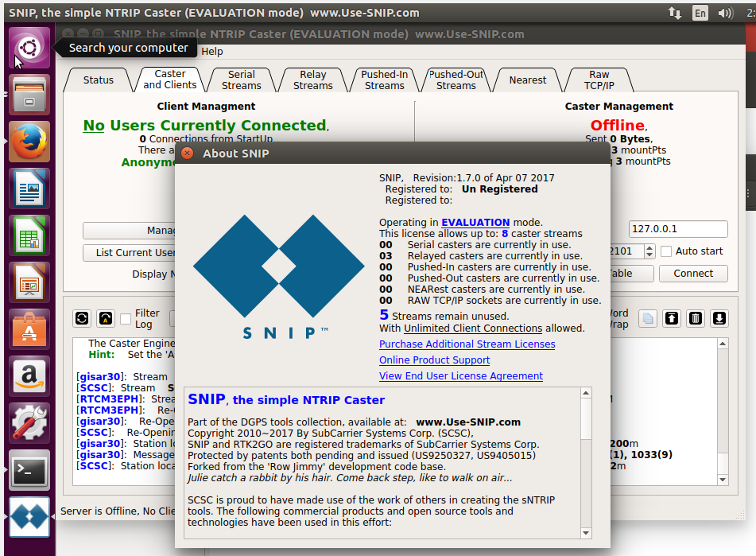This screenshot has width=756, height=556.
Task: Click the [RTCM3EPH] link in 'Strea' log row
Action: [x=110, y=399]
